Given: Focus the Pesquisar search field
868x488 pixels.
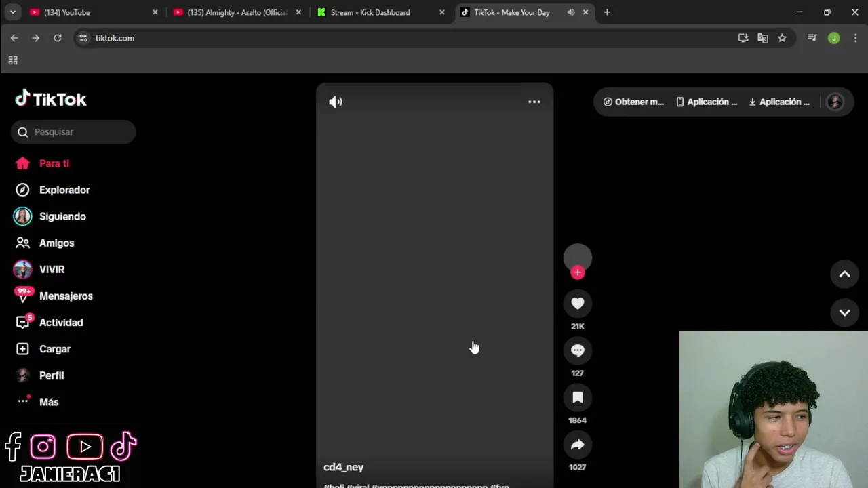Looking at the screenshot, I should pyautogui.click(x=73, y=132).
